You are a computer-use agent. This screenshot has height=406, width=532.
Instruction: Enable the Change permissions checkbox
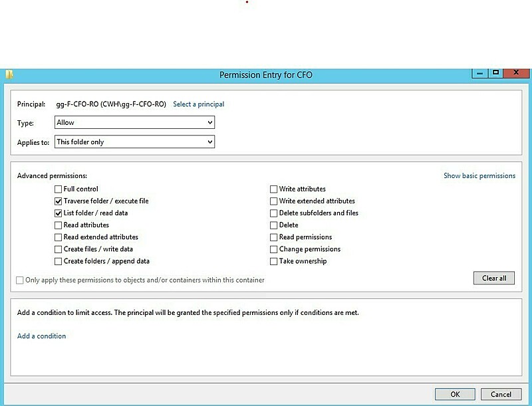[x=273, y=249]
